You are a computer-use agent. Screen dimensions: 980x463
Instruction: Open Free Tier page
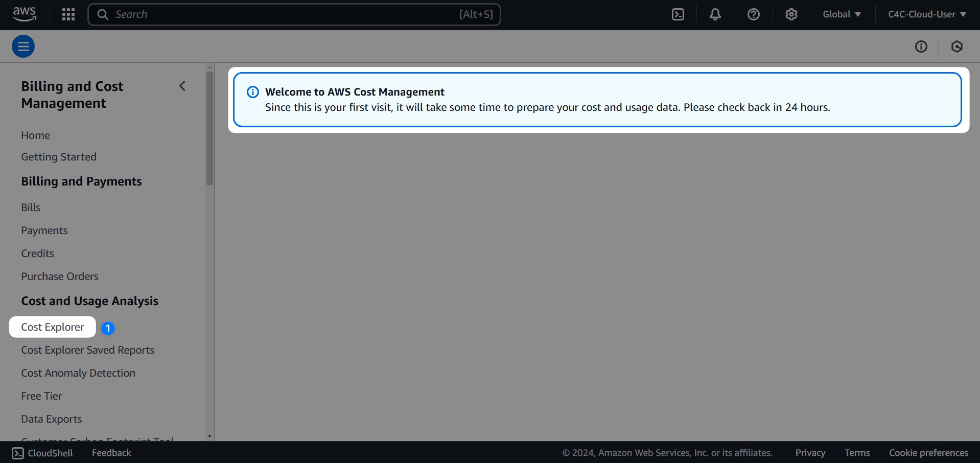click(41, 396)
